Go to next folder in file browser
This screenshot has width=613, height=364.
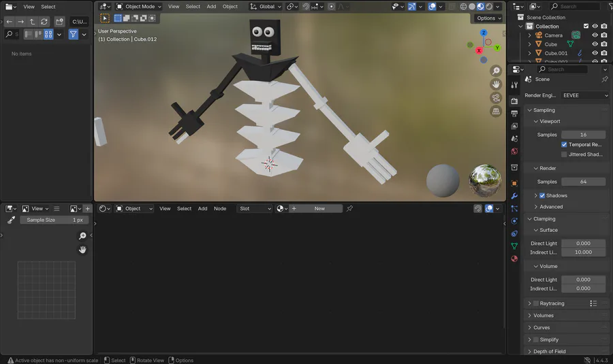pyautogui.click(x=20, y=22)
